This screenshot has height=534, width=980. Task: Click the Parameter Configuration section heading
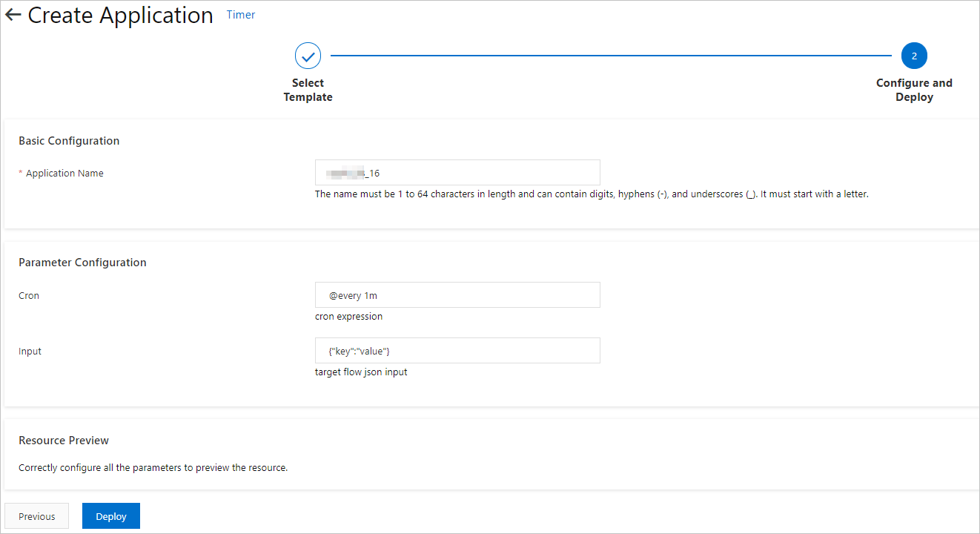click(82, 262)
